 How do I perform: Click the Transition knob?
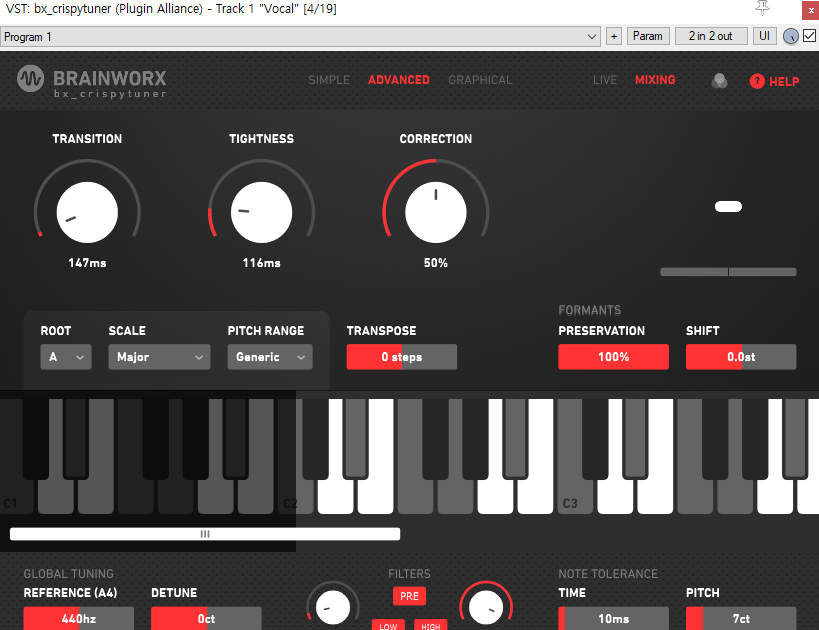tap(87, 212)
